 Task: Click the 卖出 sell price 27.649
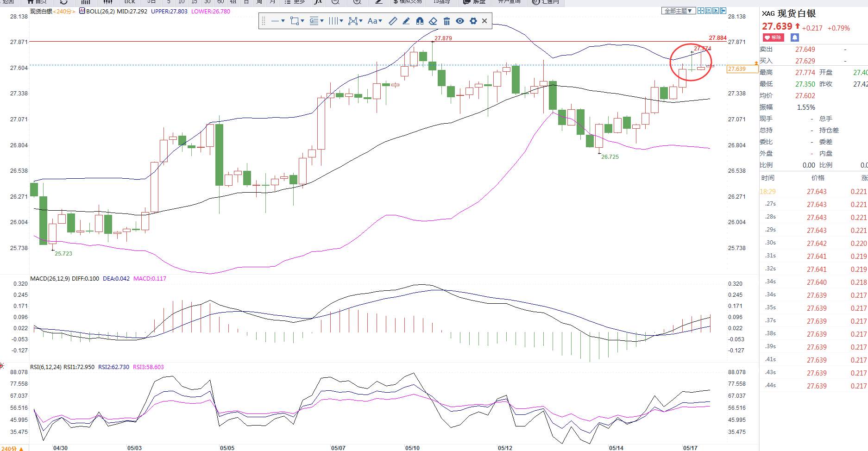[805, 50]
